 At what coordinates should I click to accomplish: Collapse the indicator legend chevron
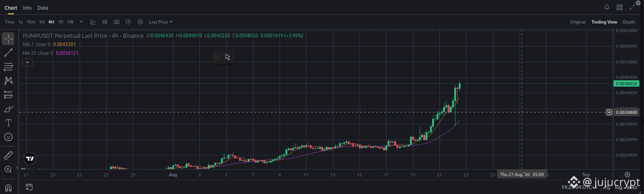(27, 62)
